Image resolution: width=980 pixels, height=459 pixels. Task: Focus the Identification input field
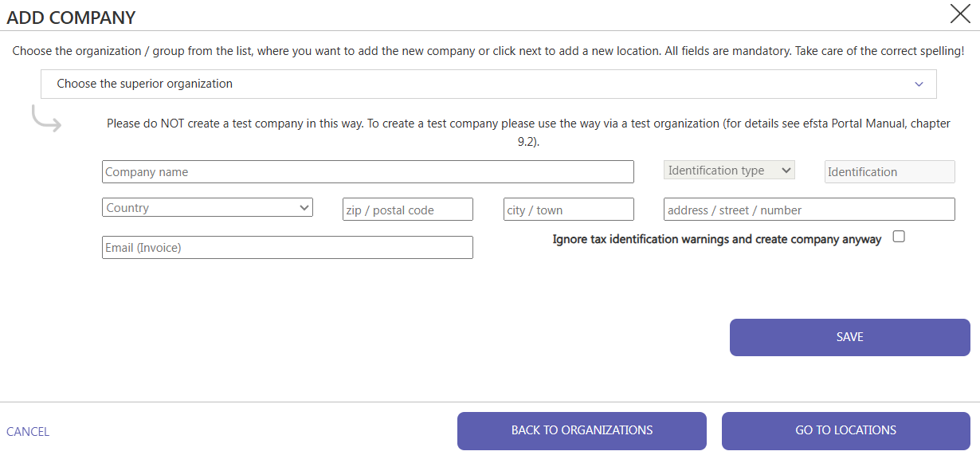889,172
